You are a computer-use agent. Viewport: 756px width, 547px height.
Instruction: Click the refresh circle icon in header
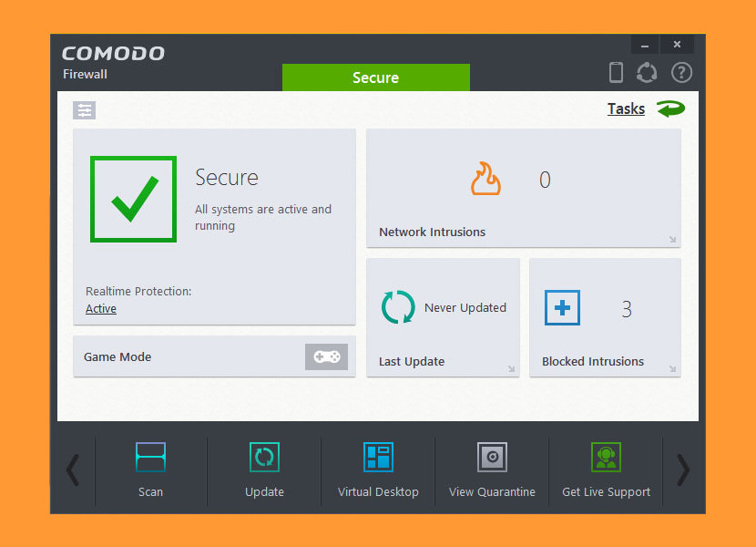tap(647, 72)
